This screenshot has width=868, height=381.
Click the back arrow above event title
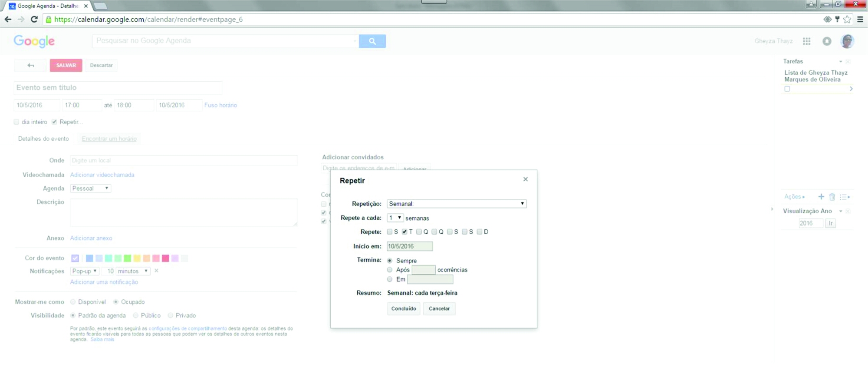tap(30, 65)
